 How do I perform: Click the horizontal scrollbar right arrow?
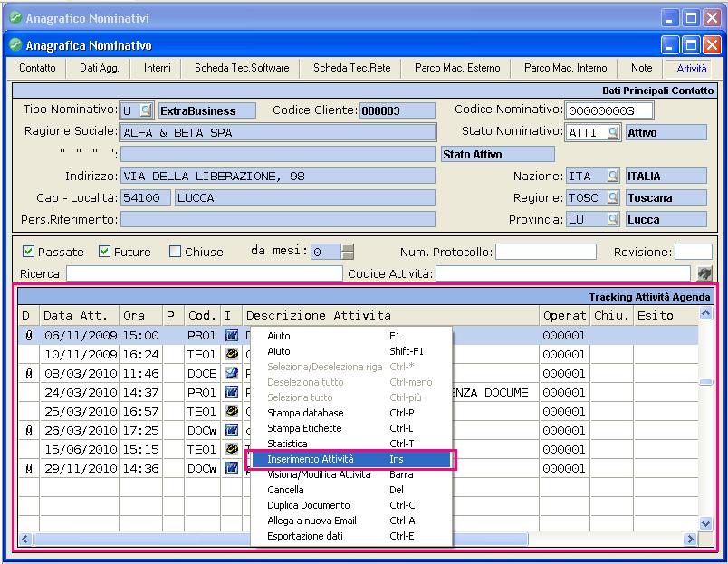point(690,539)
